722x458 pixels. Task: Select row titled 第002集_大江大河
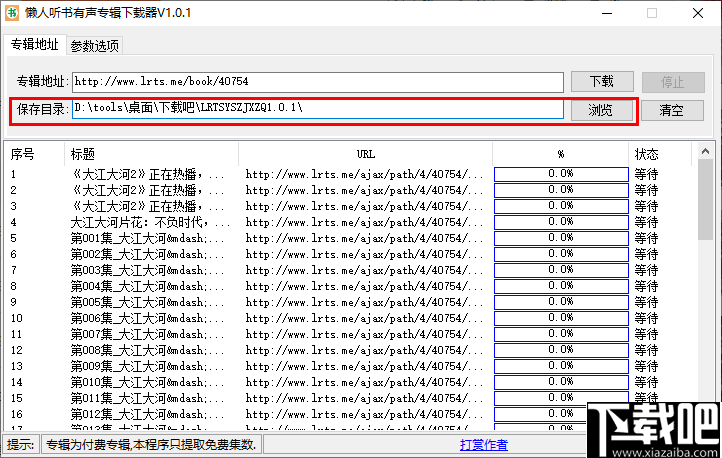147,255
